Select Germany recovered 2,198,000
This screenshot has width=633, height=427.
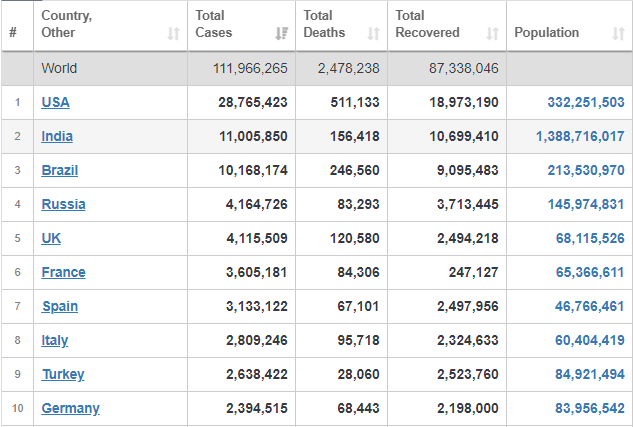click(x=467, y=408)
